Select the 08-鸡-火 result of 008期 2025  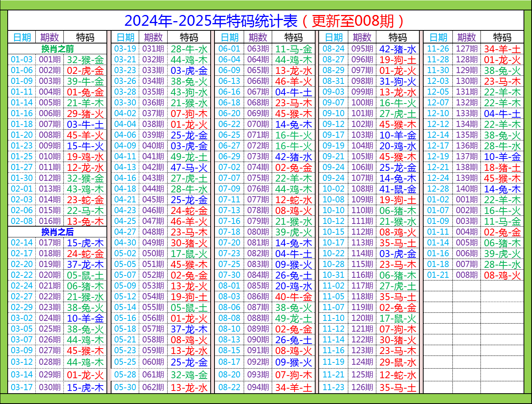[503, 275]
